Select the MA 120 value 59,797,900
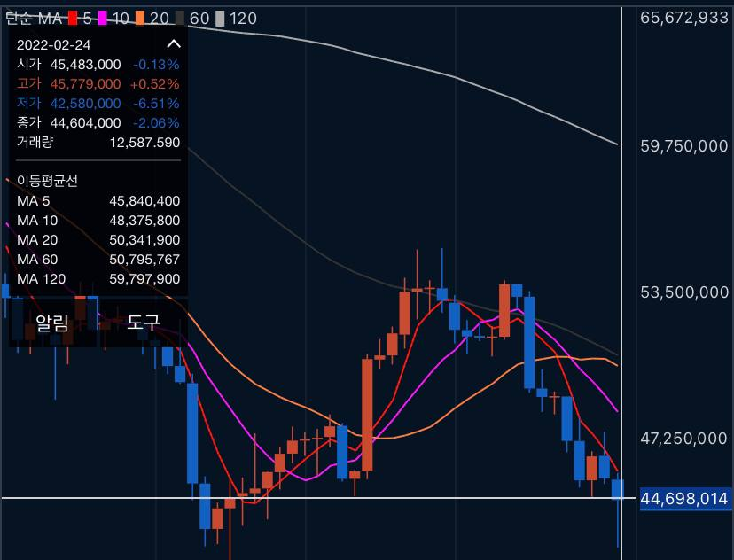Image resolution: width=734 pixels, height=560 pixels. pos(144,279)
